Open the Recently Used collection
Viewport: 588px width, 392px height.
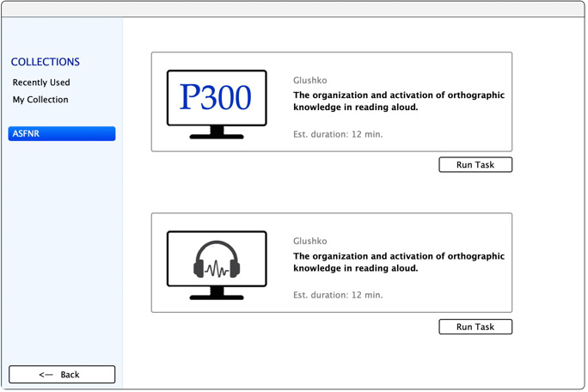[41, 83]
